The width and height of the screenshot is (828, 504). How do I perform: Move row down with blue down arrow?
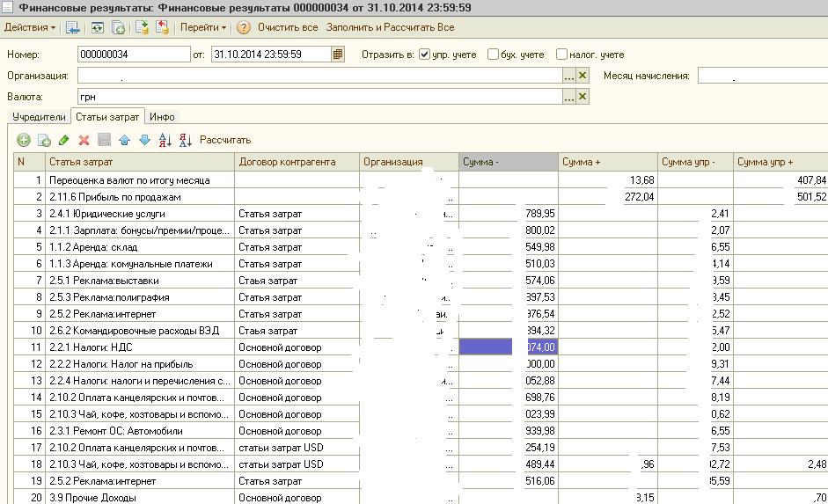point(144,140)
